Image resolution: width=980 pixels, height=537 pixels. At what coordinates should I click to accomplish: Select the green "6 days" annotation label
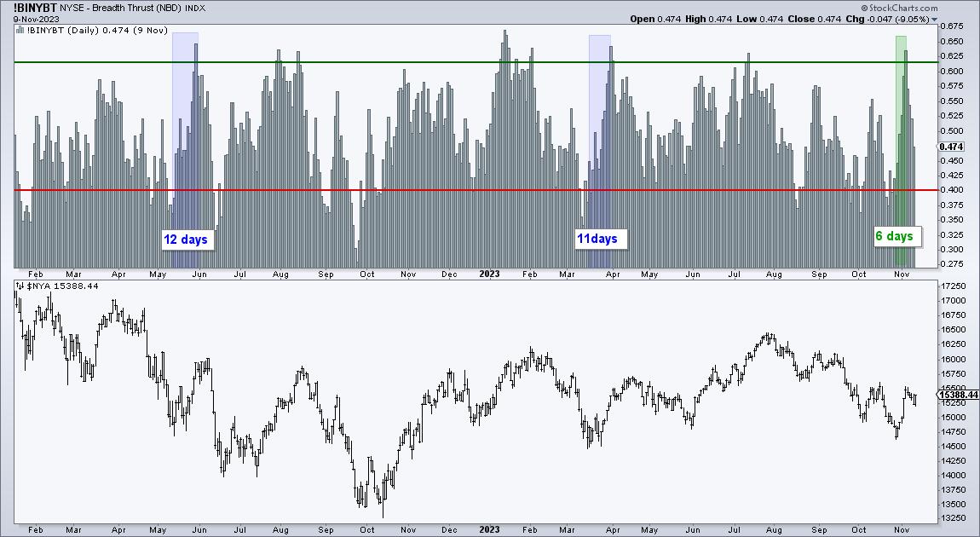click(895, 236)
